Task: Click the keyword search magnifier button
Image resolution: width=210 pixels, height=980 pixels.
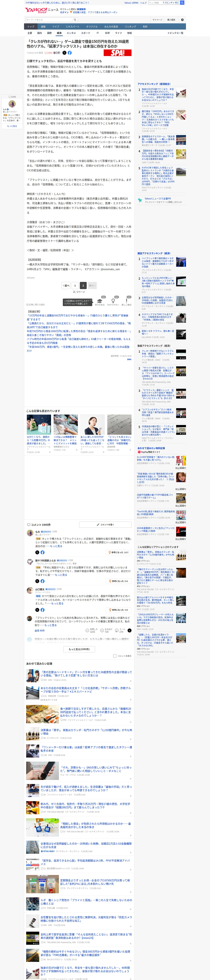Action: 75,20
